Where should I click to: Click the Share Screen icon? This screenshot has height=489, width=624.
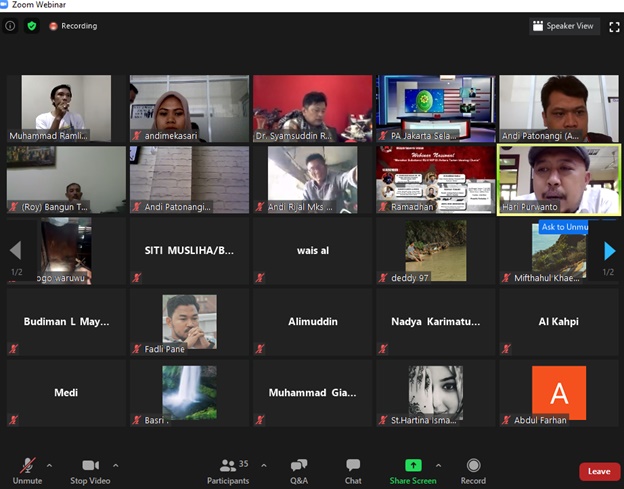pos(412,466)
